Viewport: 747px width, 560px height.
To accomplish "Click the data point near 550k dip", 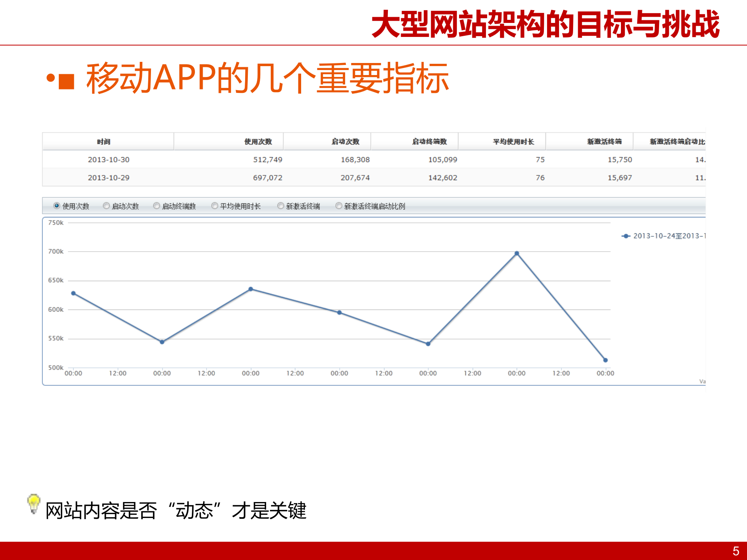I will [161, 342].
